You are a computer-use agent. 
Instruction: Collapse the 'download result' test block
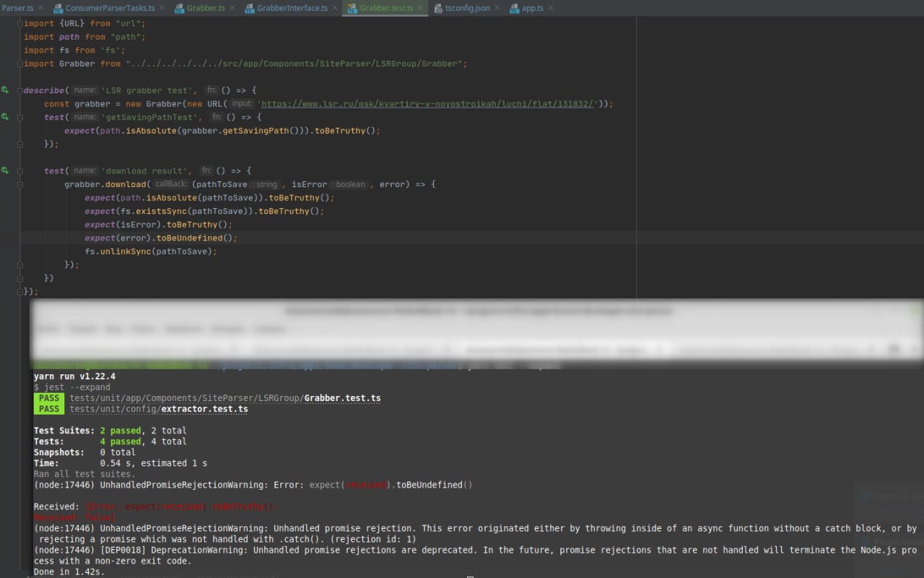(20, 171)
